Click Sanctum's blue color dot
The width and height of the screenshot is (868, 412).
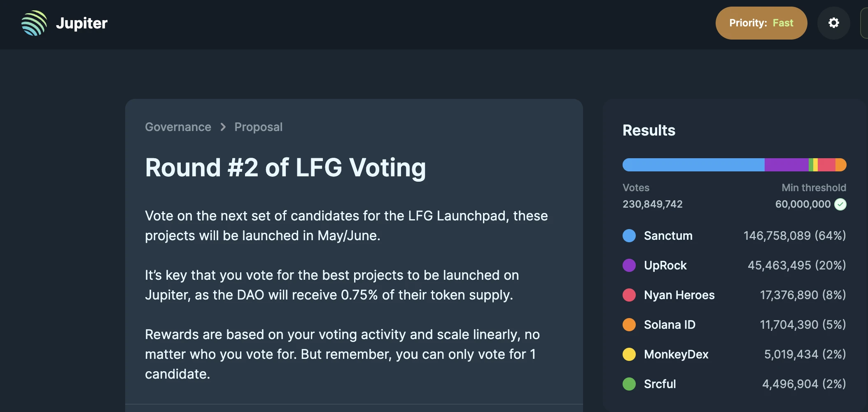(629, 236)
